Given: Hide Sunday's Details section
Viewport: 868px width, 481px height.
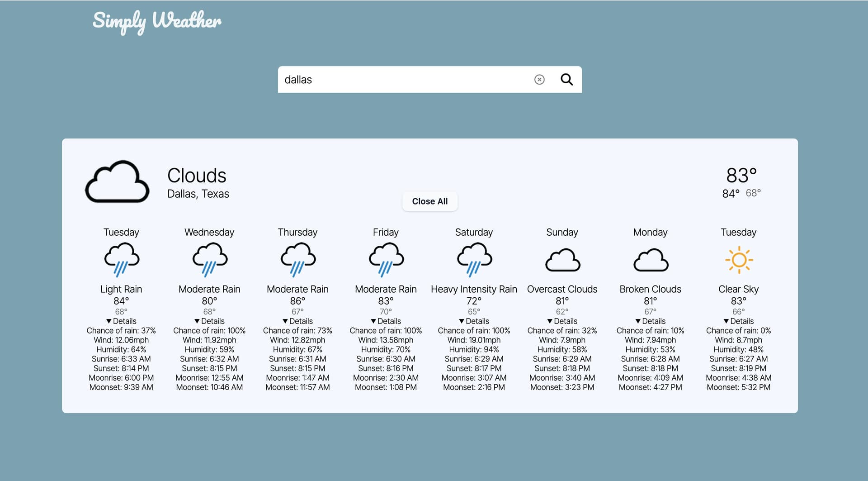Looking at the screenshot, I should pyautogui.click(x=561, y=321).
